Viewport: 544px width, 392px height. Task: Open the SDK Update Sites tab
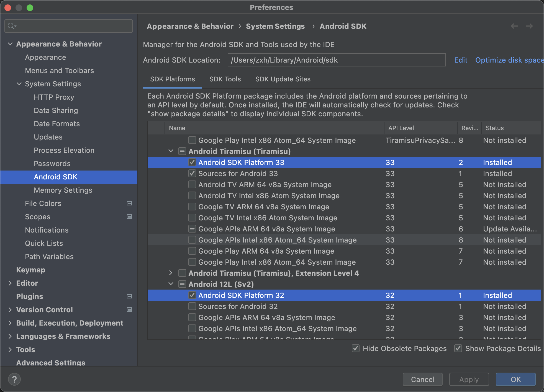tap(283, 79)
